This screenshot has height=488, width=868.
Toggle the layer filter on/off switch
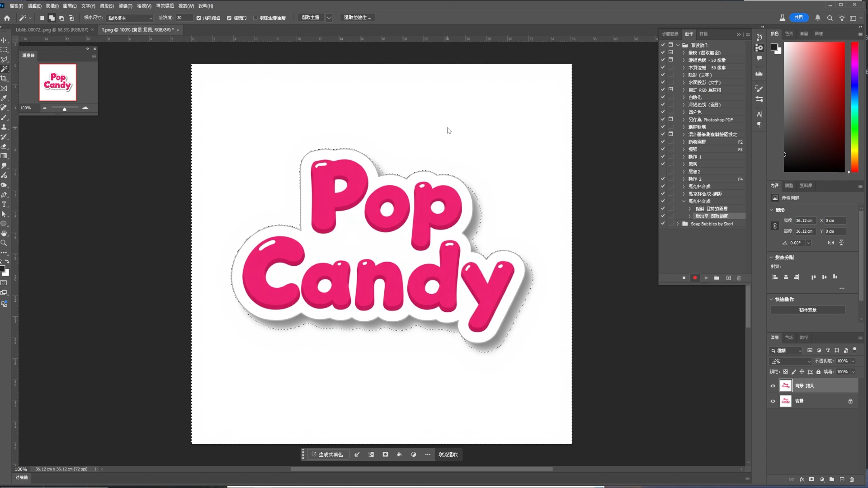click(x=854, y=350)
